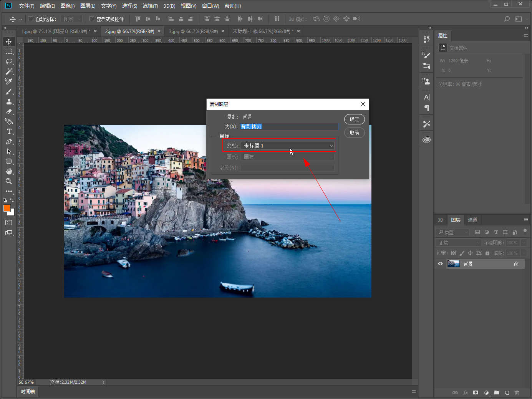Viewport: 532px width, 399px height.
Task: Click the 为(A) layer name field
Action: pos(289,126)
